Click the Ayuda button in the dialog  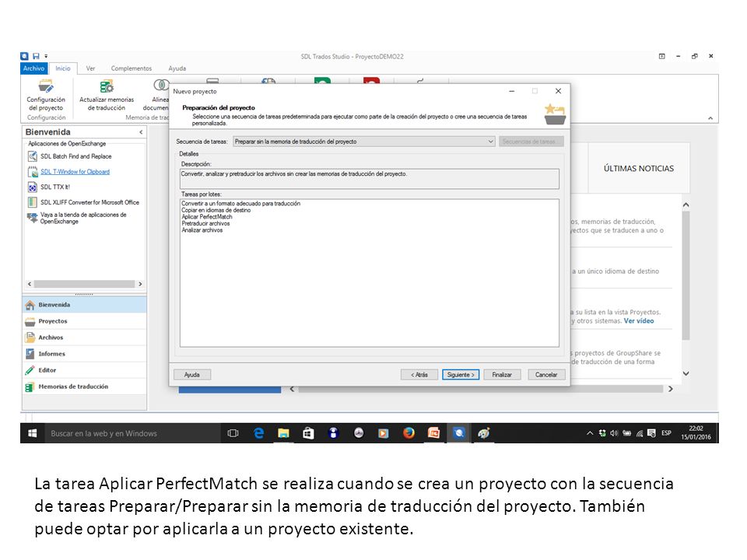coord(192,375)
